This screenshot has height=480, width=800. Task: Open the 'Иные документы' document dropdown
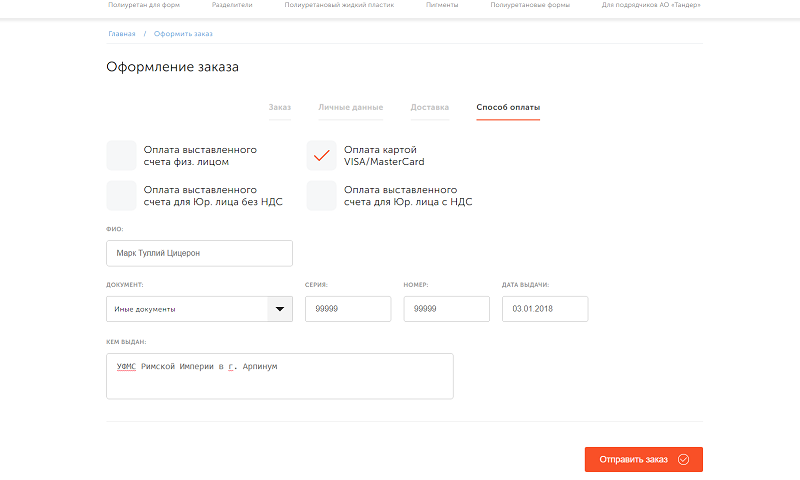coord(199,309)
